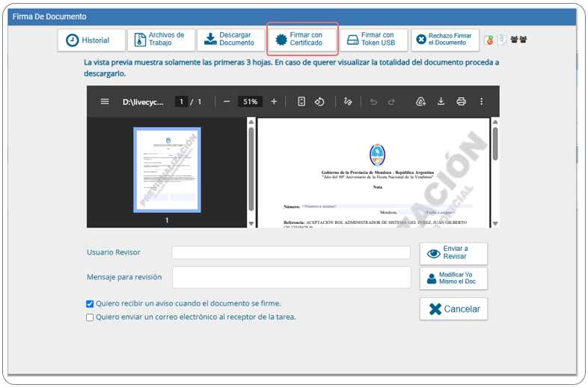Click the PDF page number box

tap(181, 102)
